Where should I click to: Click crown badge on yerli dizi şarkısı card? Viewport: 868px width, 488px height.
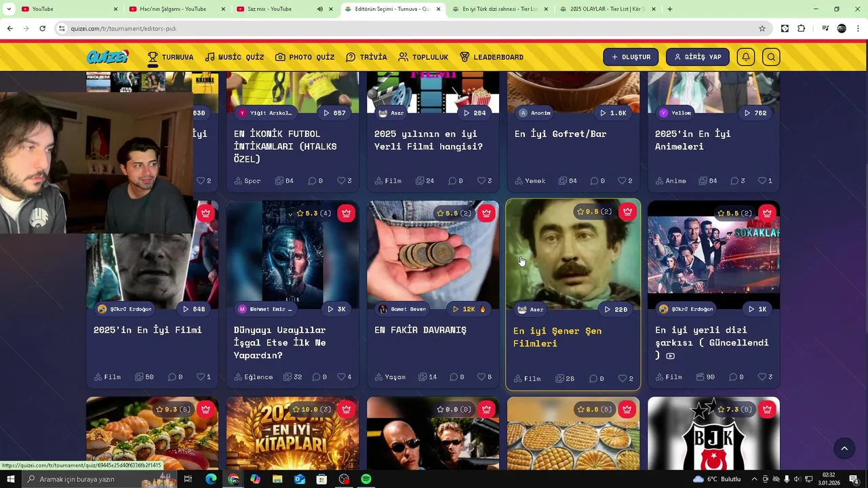767,213
